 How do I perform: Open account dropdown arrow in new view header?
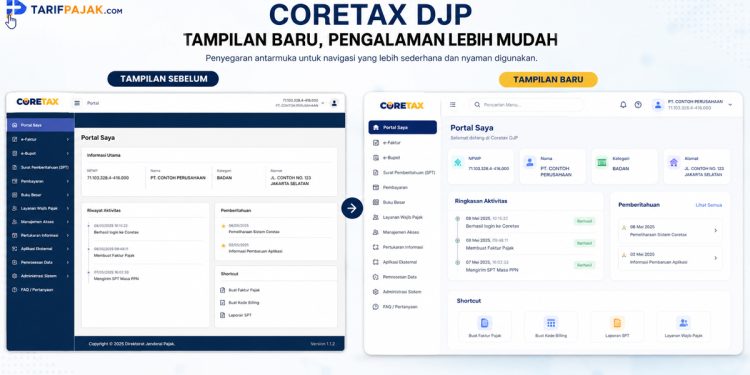point(730,105)
